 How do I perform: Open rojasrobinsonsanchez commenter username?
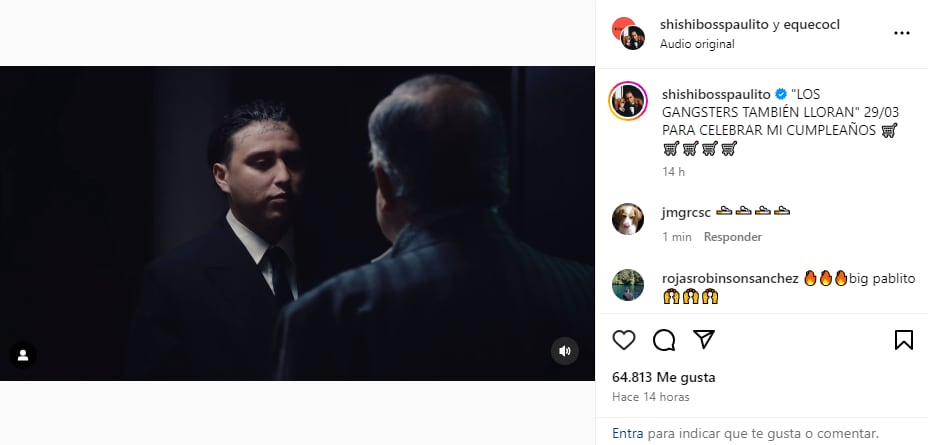[x=729, y=278]
